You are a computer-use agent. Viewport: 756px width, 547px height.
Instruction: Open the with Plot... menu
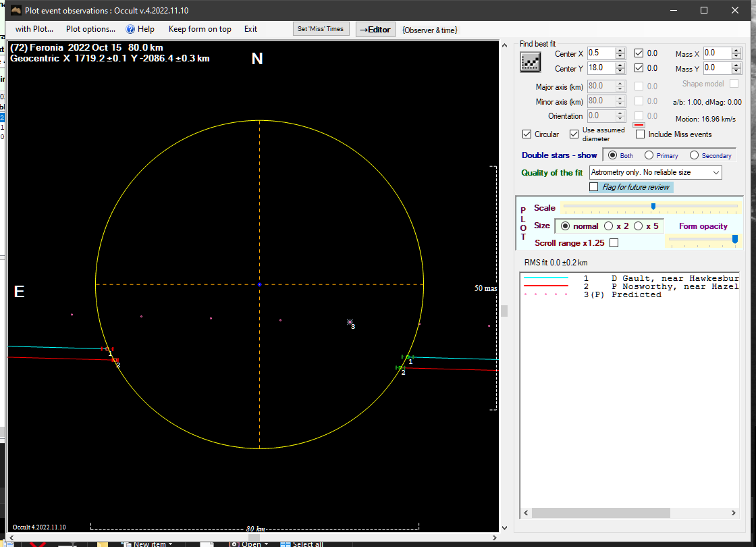coord(34,29)
